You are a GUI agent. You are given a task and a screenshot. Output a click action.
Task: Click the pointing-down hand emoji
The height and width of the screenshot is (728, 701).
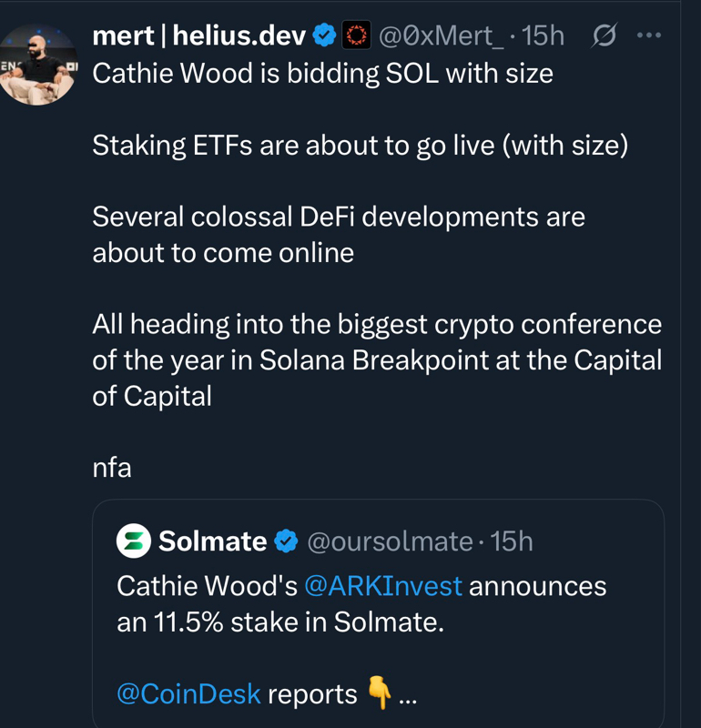coord(379,694)
